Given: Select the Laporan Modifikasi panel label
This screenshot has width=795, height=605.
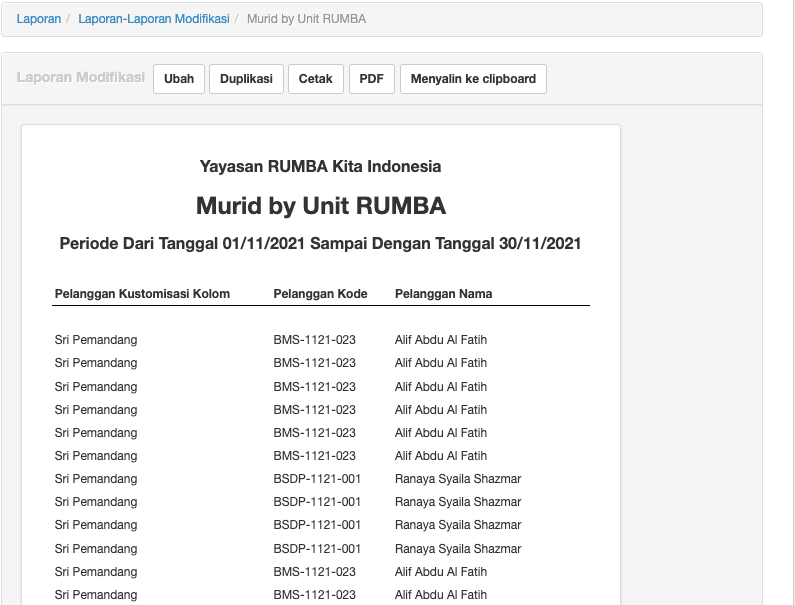Looking at the screenshot, I should (x=81, y=77).
